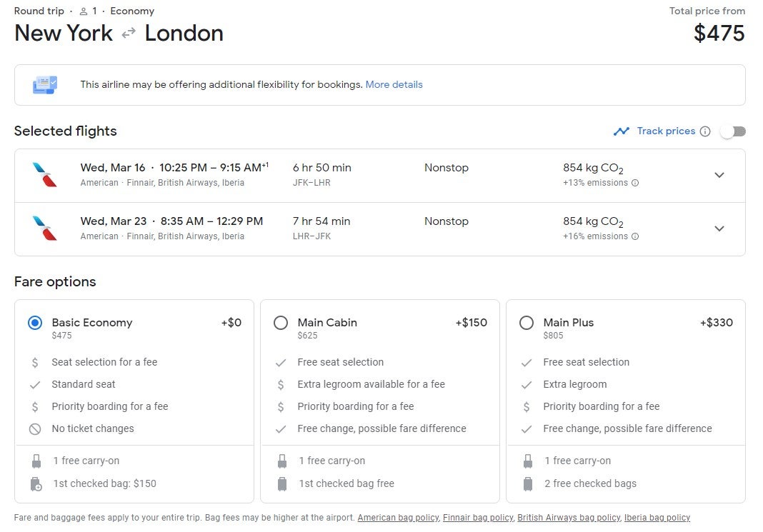Select the Main Plus fare option
The height and width of the screenshot is (532, 763).
click(527, 323)
